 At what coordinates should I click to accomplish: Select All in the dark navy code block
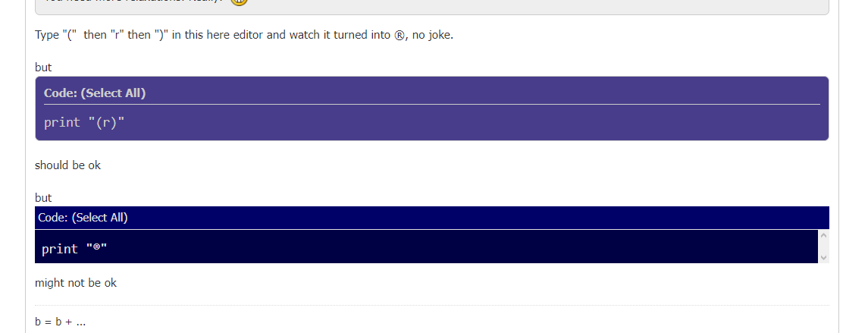pyautogui.click(x=99, y=218)
